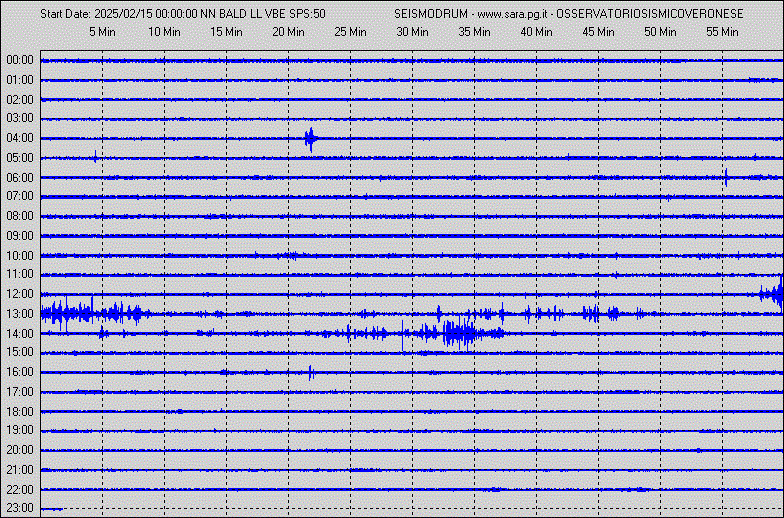Click the large burst on the 14:00 trace
784x518 pixels.
pos(460,333)
